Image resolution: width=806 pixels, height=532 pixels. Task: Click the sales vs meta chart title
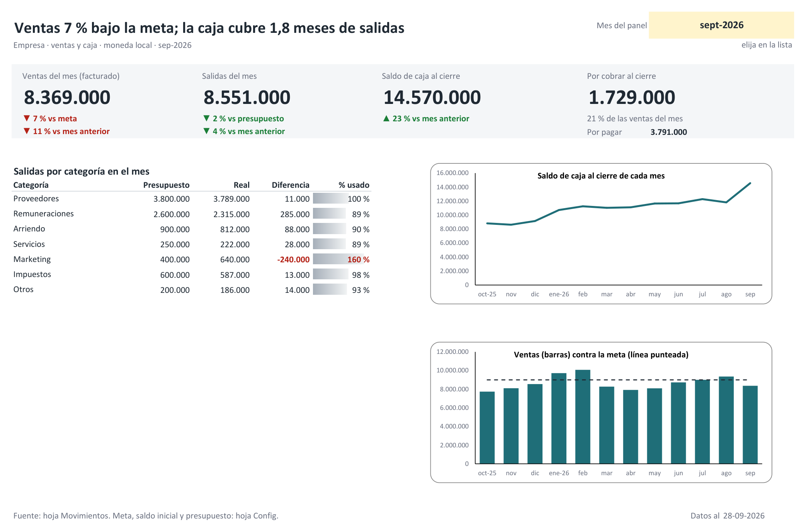pos(601,355)
